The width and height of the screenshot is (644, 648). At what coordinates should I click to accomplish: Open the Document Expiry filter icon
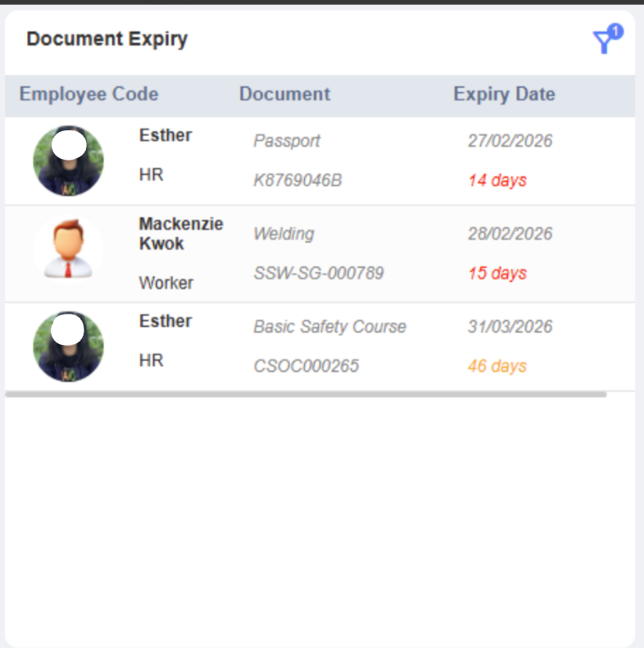(605, 41)
